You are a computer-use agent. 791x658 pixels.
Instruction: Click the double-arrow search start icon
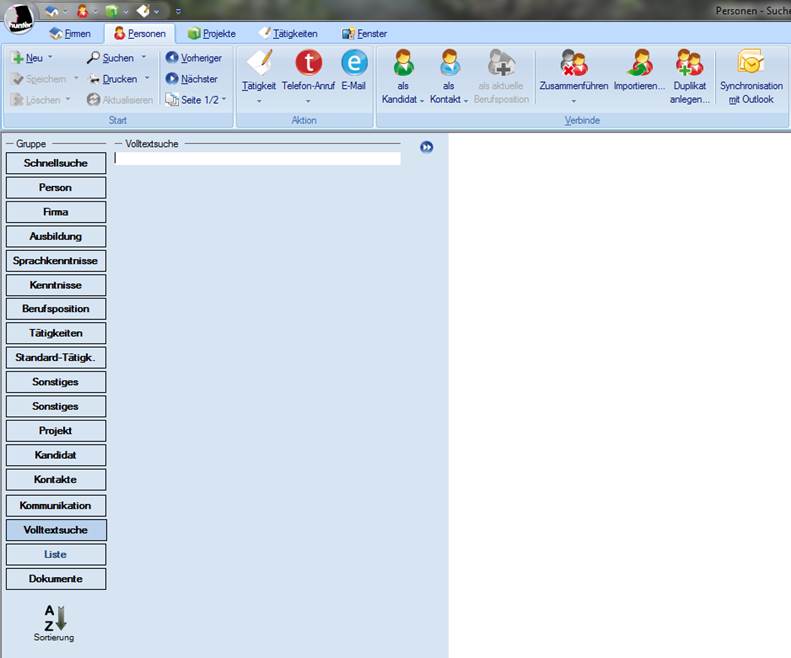pyautogui.click(x=427, y=147)
